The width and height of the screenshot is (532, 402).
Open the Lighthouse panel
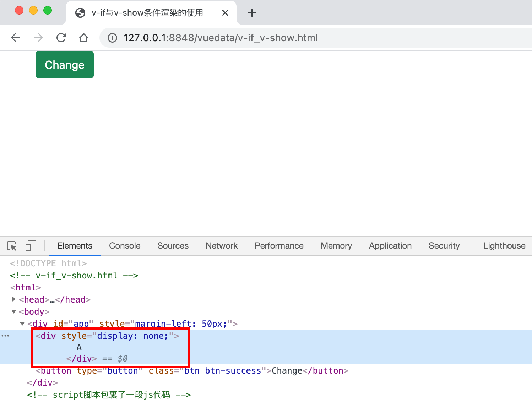504,246
